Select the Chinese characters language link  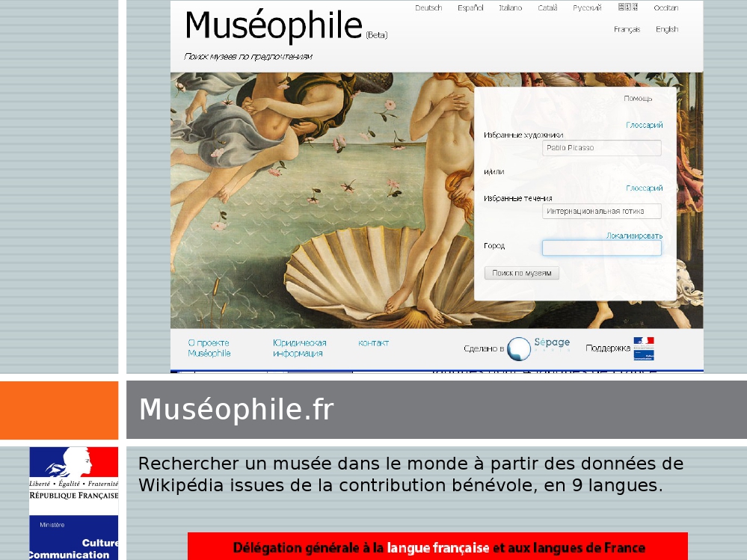(x=627, y=7)
